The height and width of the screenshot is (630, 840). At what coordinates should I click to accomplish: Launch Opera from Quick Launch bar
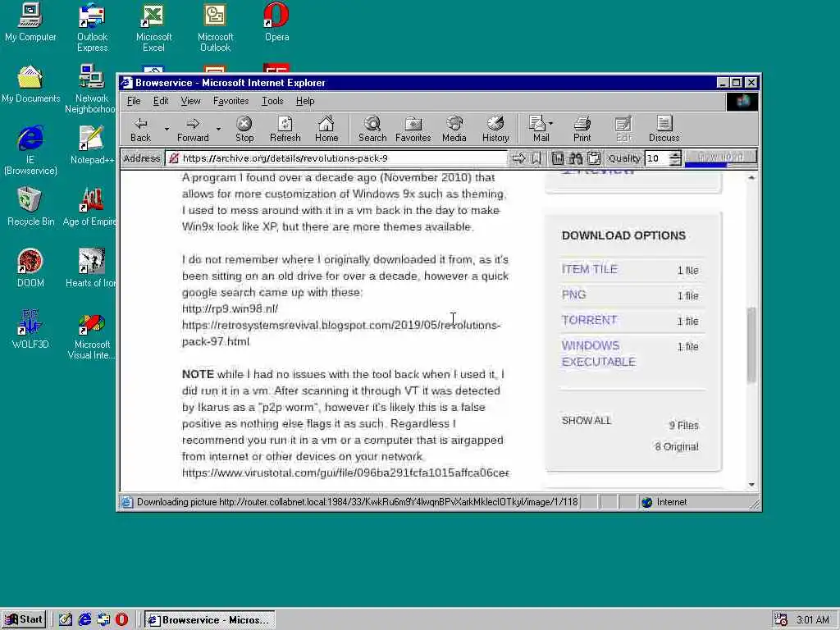point(122,620)
